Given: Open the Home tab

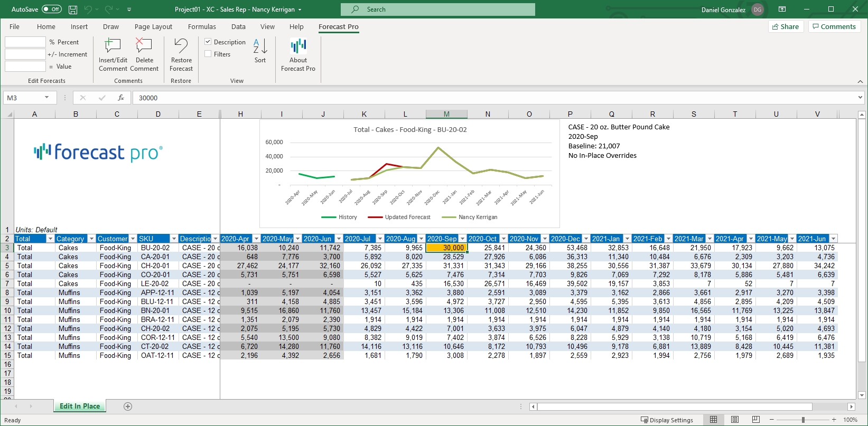Looking at the screenshot, I should pos(46,26).
